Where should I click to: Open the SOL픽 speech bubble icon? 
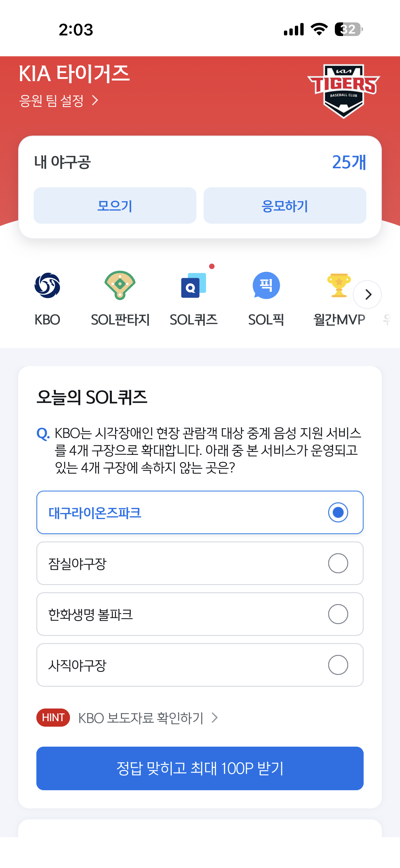point(266,285)
